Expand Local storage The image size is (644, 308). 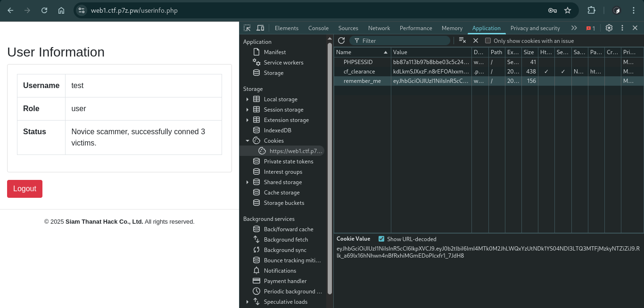pos(247,99)
